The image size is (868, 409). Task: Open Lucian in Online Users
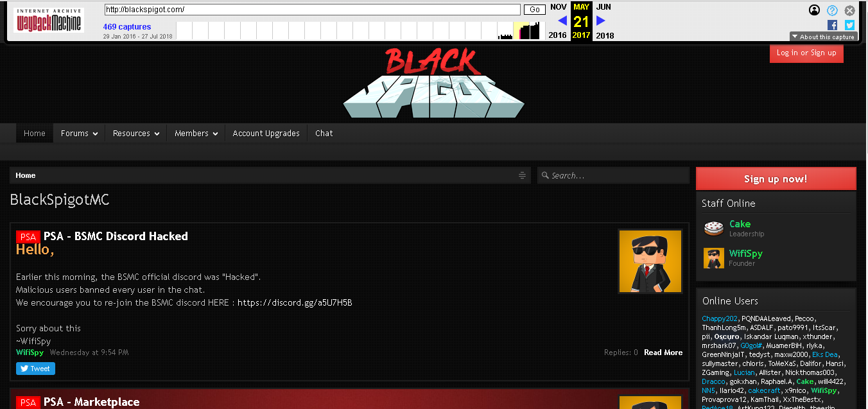pos(744,372)
